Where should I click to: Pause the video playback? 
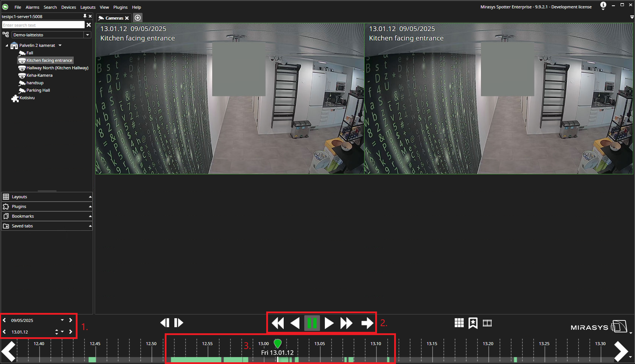pos(312,323)
